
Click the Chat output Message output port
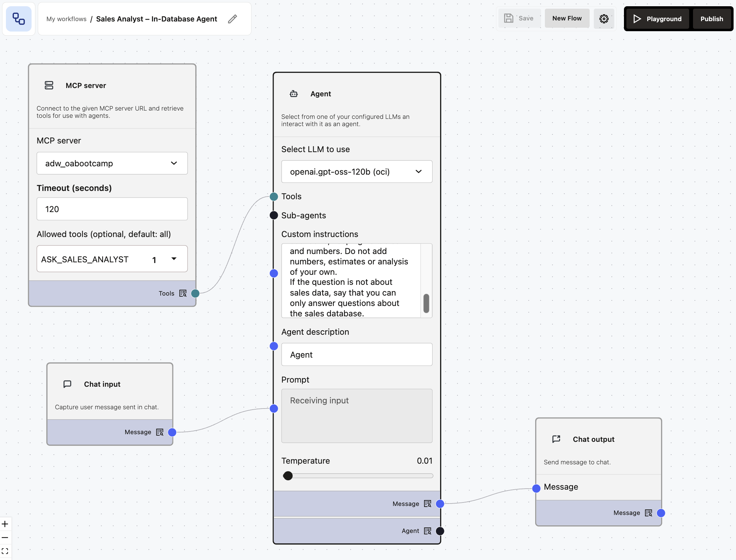[x=661, y=513]
